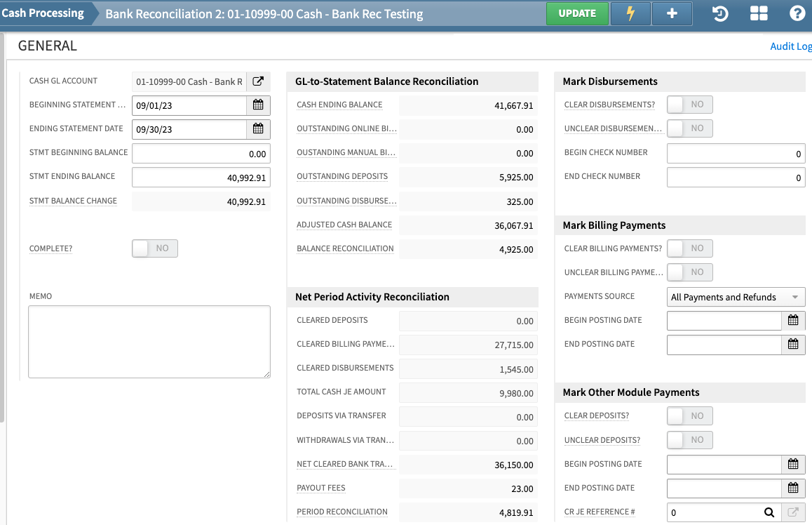Open calendar picker for Ending Statement Date
812x525 pixels.
point(258,129)
